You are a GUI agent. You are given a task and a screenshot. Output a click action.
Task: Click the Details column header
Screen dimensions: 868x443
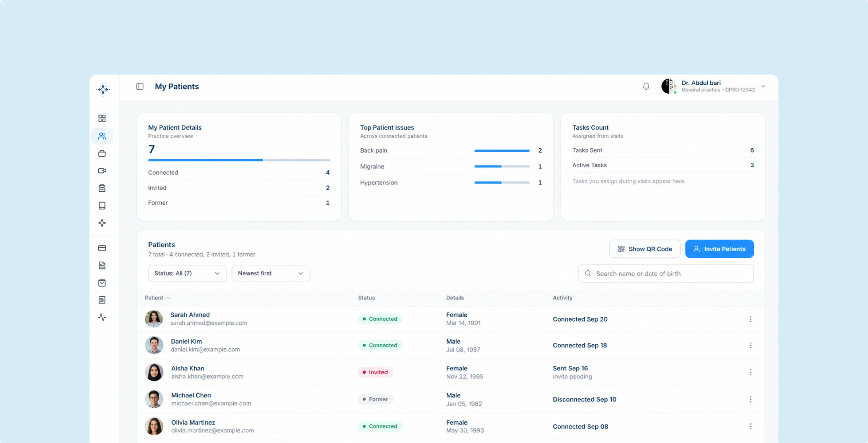[455, 298]
